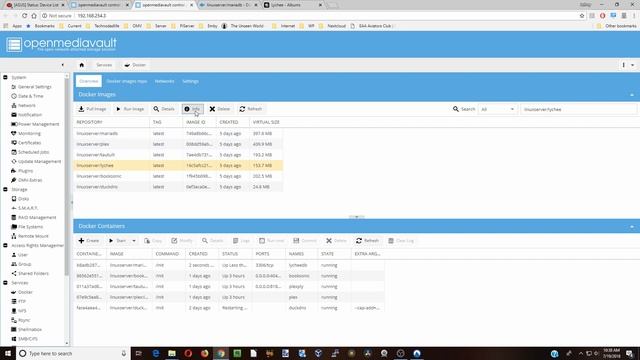Switch to the Networks tab
This screenshot has width=640, height=360.
point(164,81)
